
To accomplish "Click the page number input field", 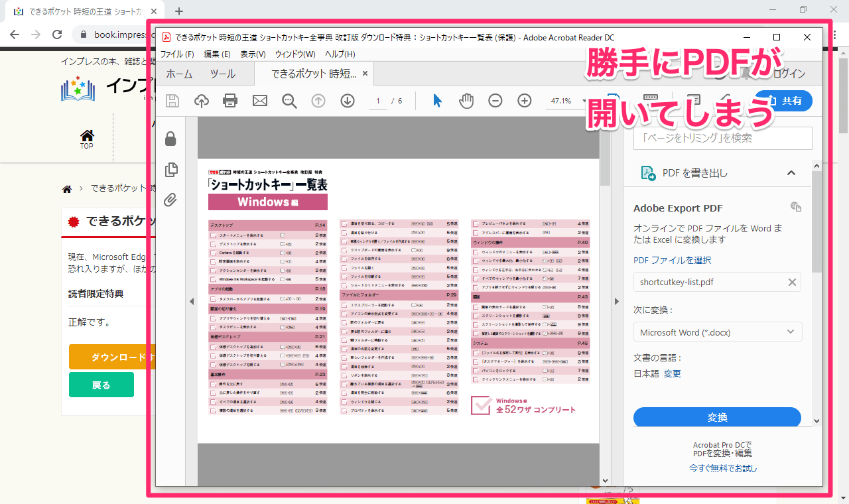I will pyautogui.click(x=378, y=101).
